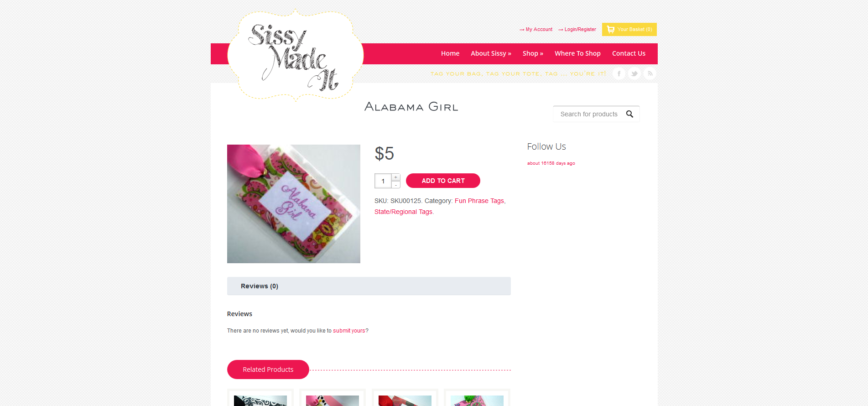Follow the Fun Phrase Tags category link

[479, 201]
